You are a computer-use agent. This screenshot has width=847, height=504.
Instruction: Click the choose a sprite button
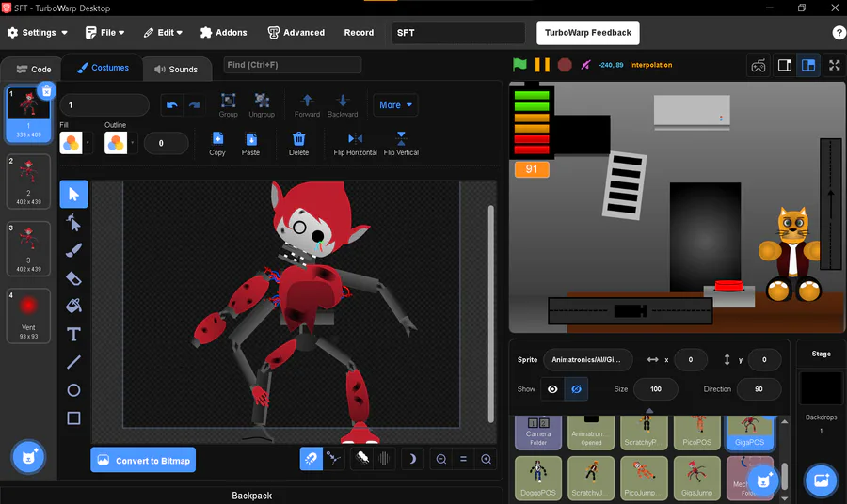click(x=763, y=480)
